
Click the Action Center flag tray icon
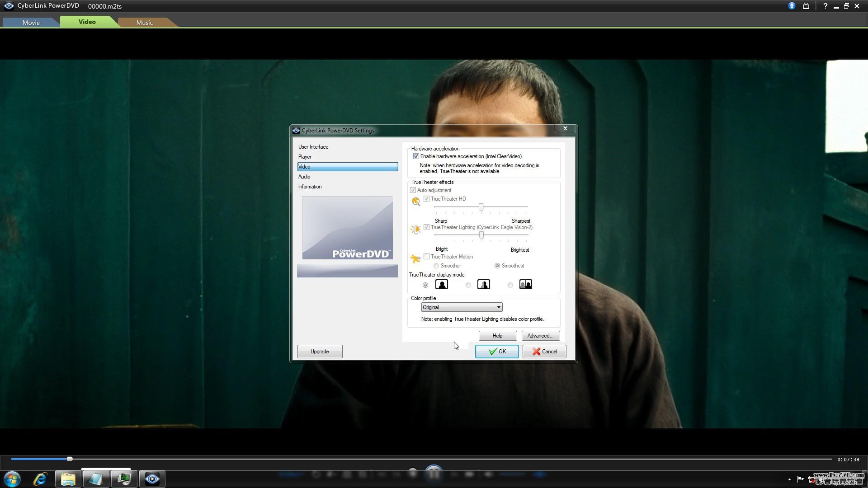coord(800,479)
